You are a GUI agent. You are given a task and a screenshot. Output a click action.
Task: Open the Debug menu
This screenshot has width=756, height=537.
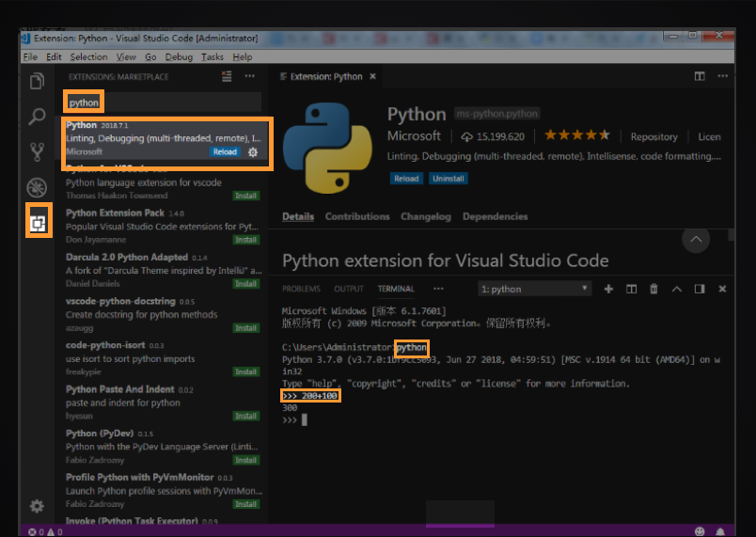(179, 56)
